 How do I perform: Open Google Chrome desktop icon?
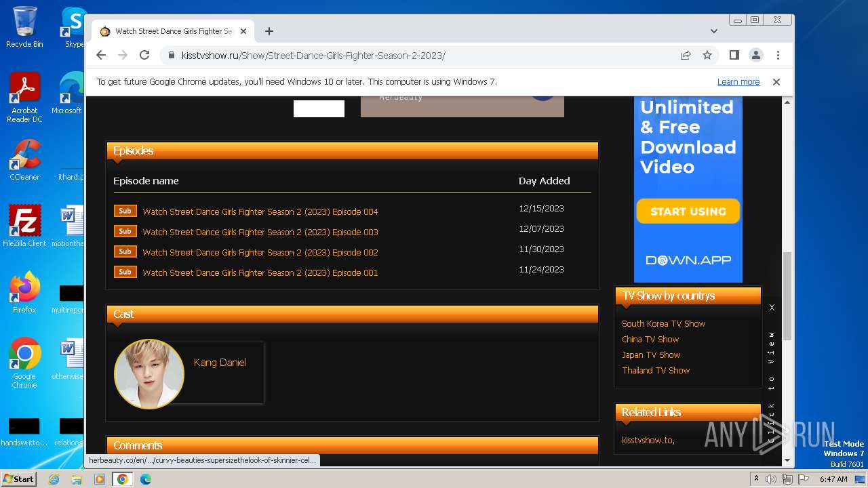click(24, 363)
